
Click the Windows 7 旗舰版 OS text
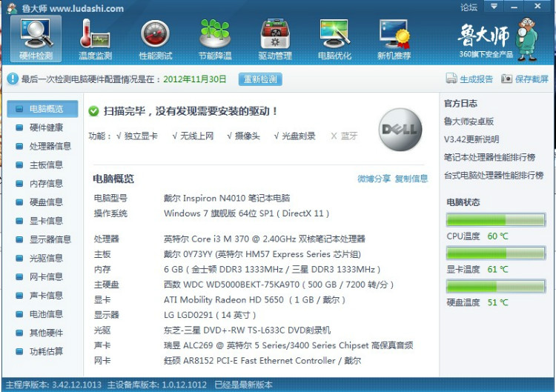246,213
